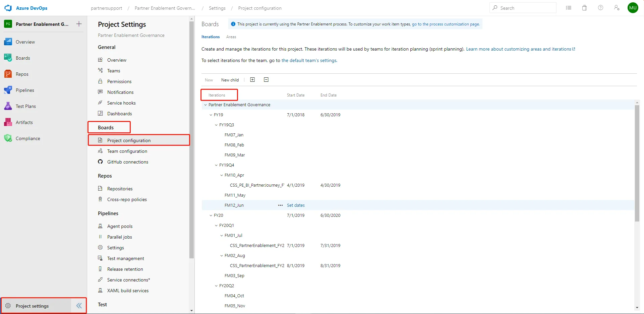This screenshot has width=644, height=314.
Task: Open the Overview icon in left sidebar
Action: coord(8,42)
